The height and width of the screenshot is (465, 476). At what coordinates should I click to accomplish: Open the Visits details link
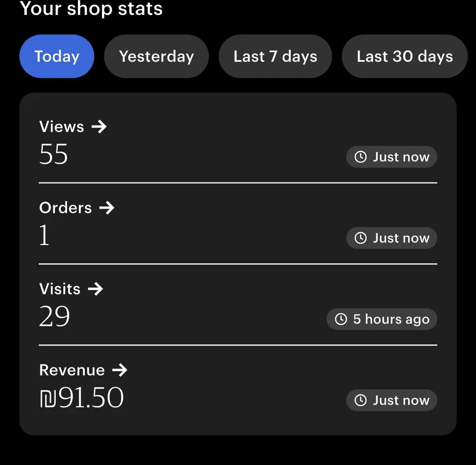coord(60,289)
